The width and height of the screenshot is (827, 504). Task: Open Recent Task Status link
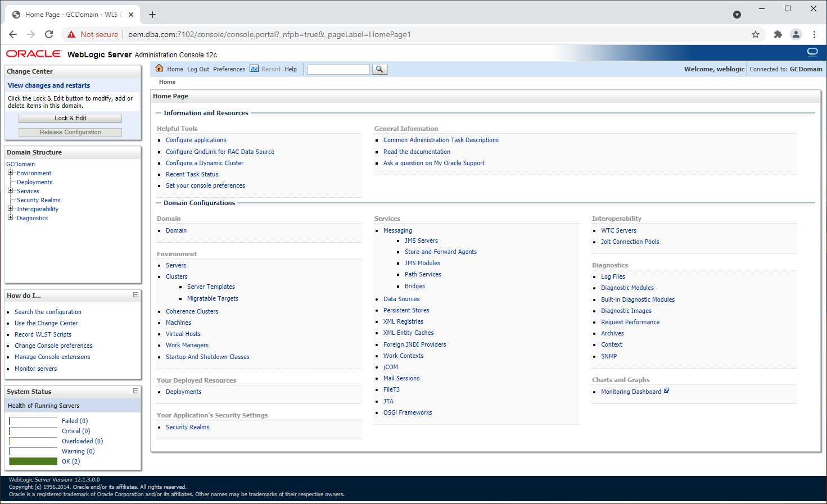(x=192, y=174)
